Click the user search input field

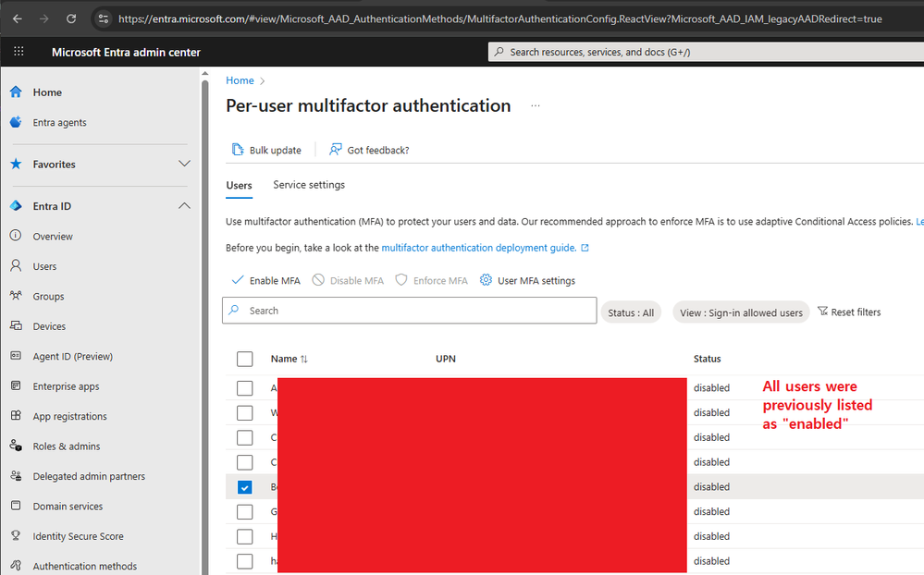click(x=410, y=311)
